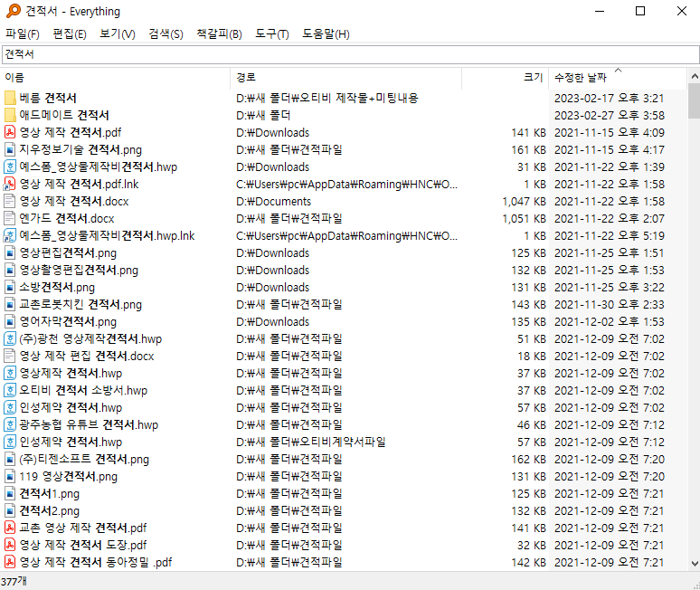This screenshot has height=590, width=700.
Task: Select the 애드메이트 견적서 folder name
Action: 64,115
